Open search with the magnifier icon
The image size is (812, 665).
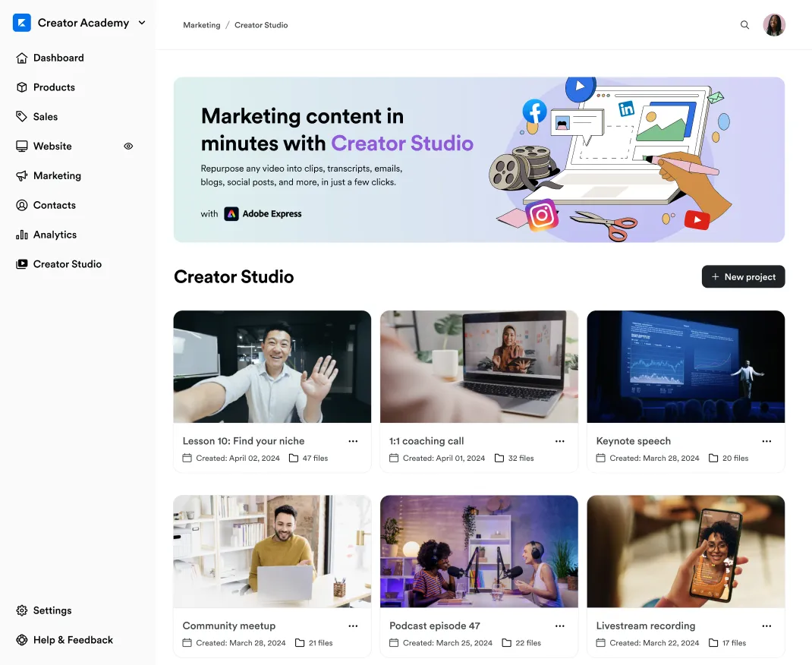pos(744,25)
